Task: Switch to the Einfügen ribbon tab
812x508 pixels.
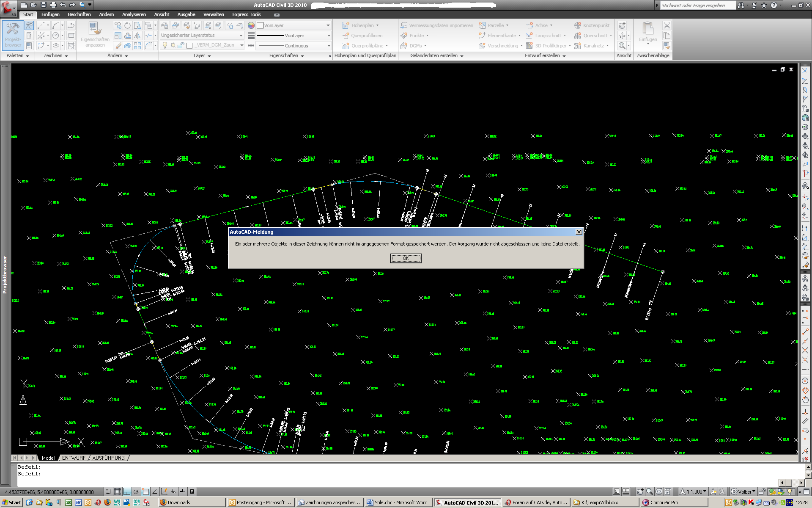Action: click(x=50, y=14)
